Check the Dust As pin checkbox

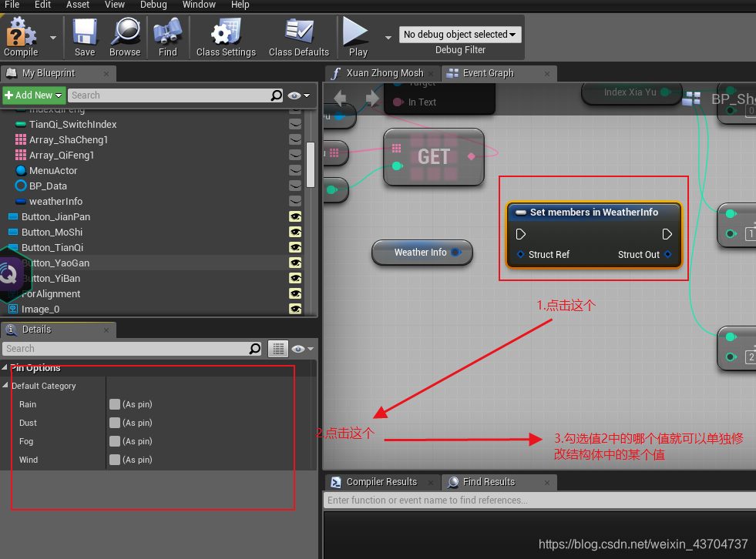pyautogui.click(x=115, y=423)
